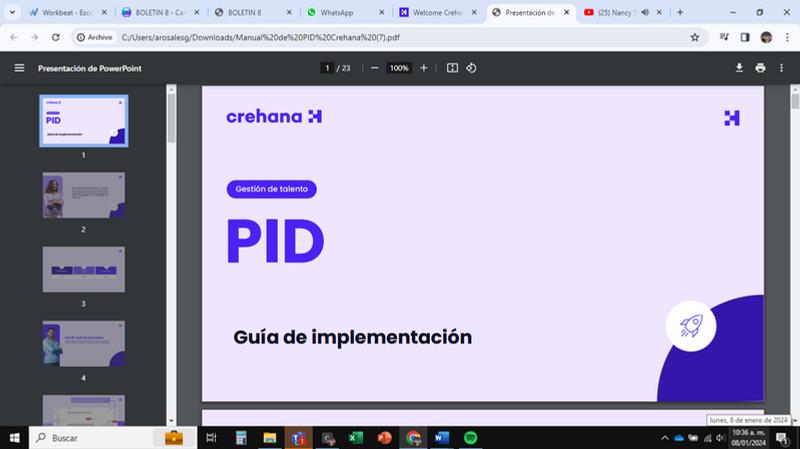Select page 3 thumbnail
The image size is (800, 449).
84,269
